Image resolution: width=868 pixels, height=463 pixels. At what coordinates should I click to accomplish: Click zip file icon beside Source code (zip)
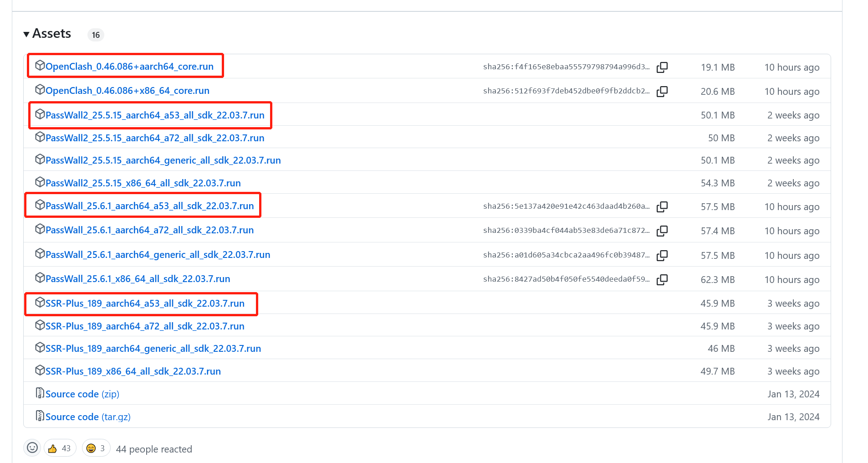coord(40,393)
